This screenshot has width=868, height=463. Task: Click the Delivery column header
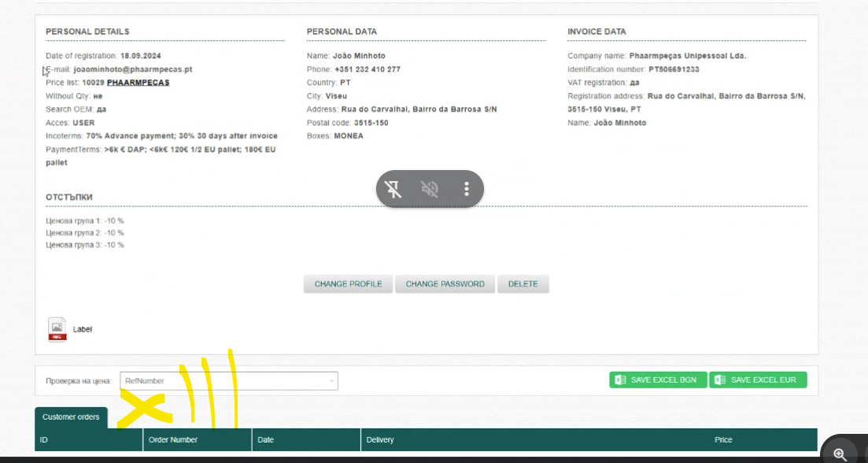click(x=379, y=439)
